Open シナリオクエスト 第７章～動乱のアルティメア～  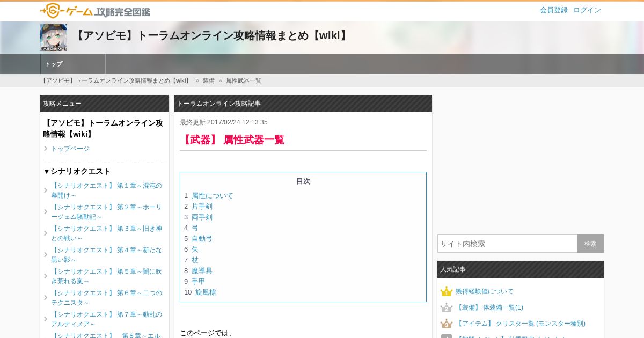(x=106, y=319)
